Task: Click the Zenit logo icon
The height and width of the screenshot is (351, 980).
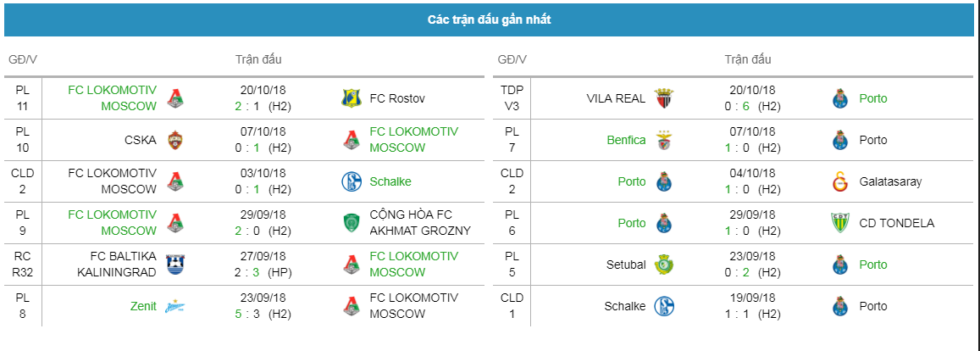Action: pyautogui.click(x=175, y=306)
